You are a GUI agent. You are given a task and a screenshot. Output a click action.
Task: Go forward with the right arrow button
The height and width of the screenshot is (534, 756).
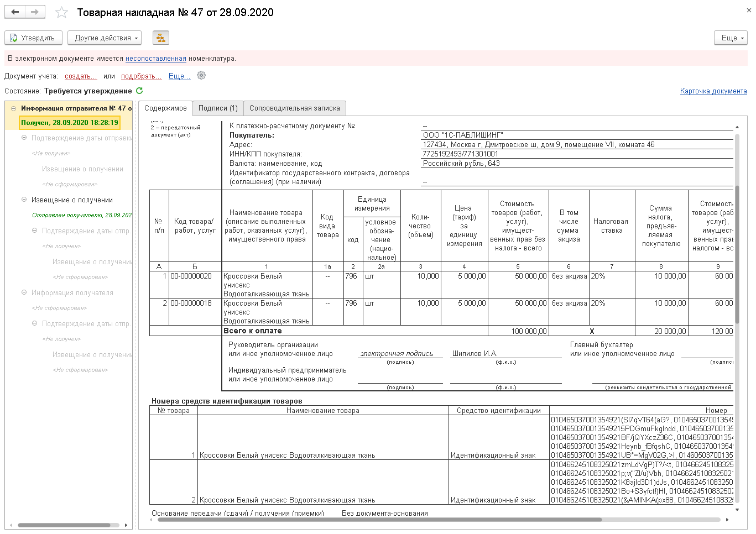click(x=35, y=12)
